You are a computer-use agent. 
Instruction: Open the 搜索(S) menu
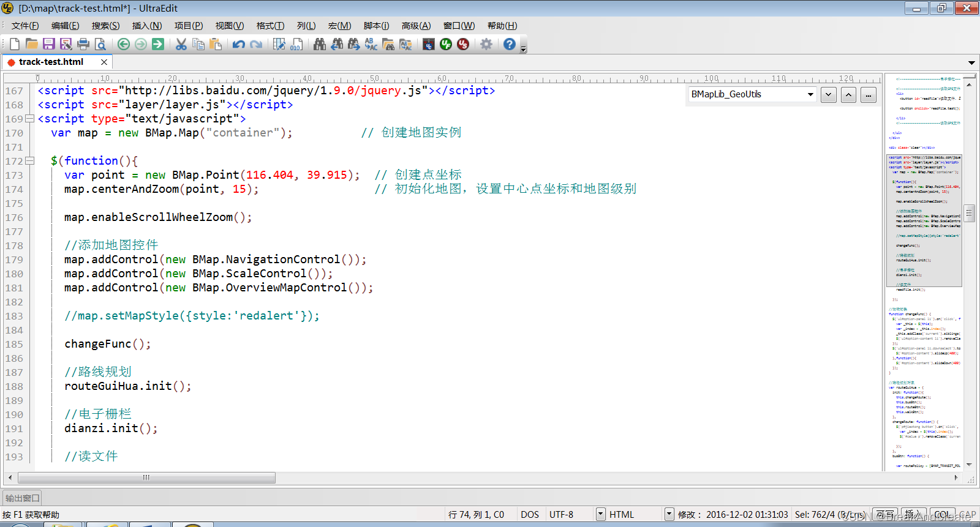pyautogui.click(x=106, y=26)
